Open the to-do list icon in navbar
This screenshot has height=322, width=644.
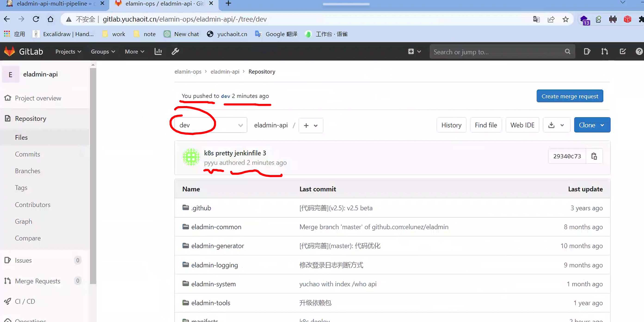(622, 52)
